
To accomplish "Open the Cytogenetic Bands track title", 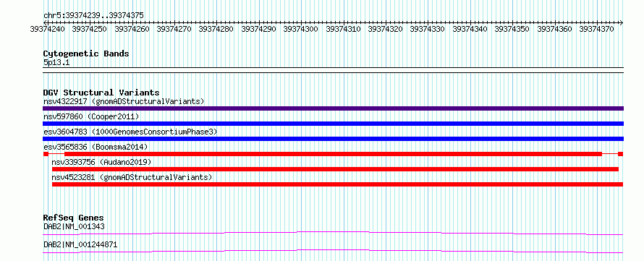I will (86, 54).
